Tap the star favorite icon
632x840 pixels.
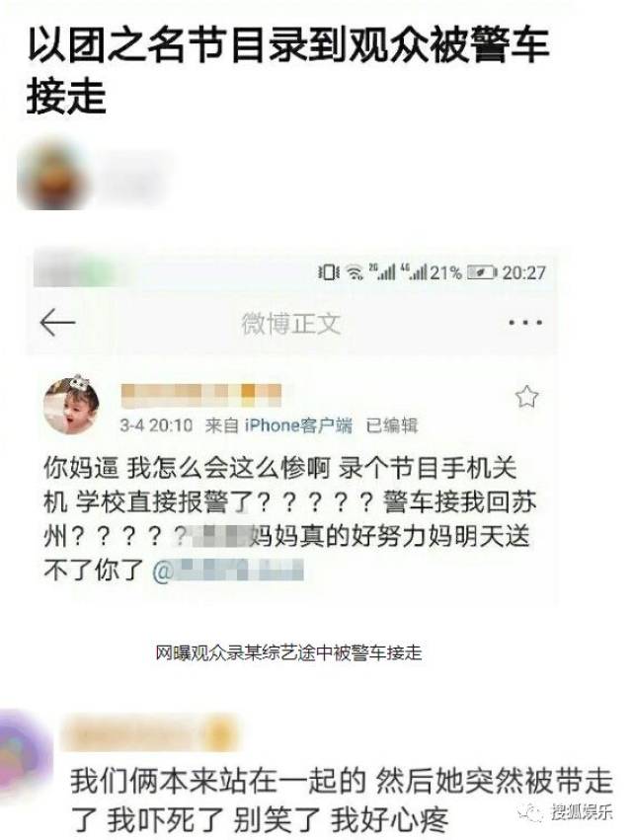[526, 397]
